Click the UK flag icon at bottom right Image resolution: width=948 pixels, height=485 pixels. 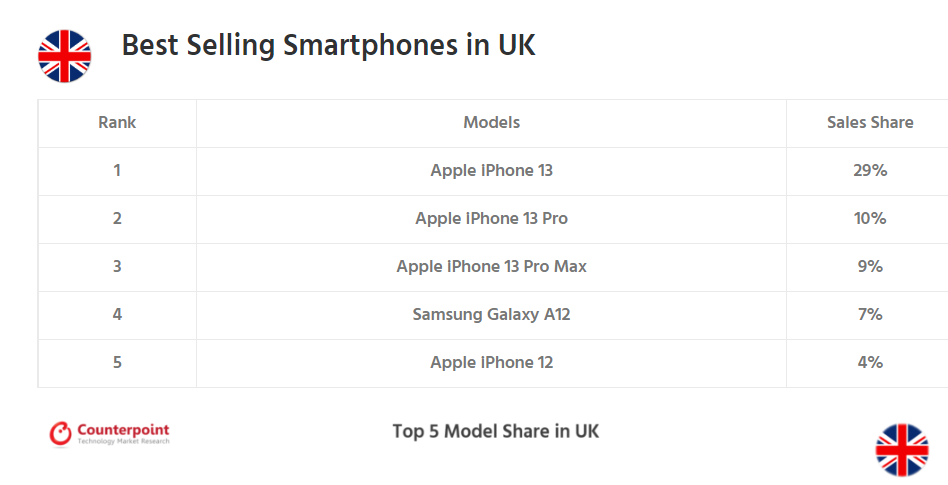pyautogui.click(x=902, y=449)
